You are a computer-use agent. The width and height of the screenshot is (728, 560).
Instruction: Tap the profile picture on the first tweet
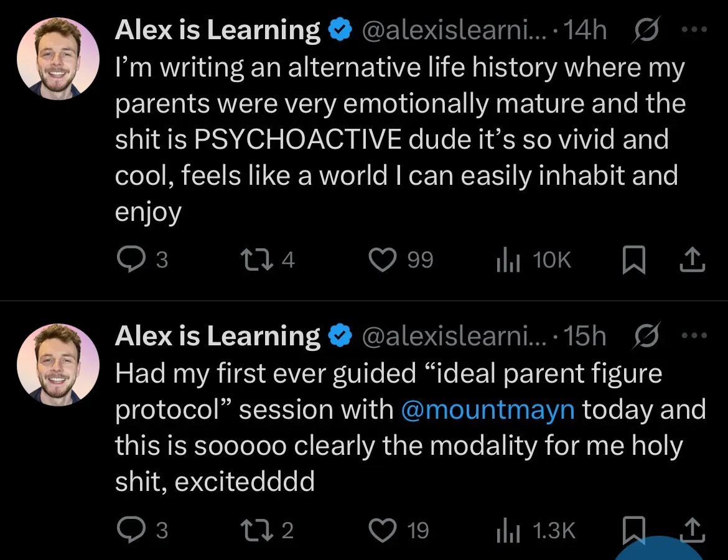[58, 58]
